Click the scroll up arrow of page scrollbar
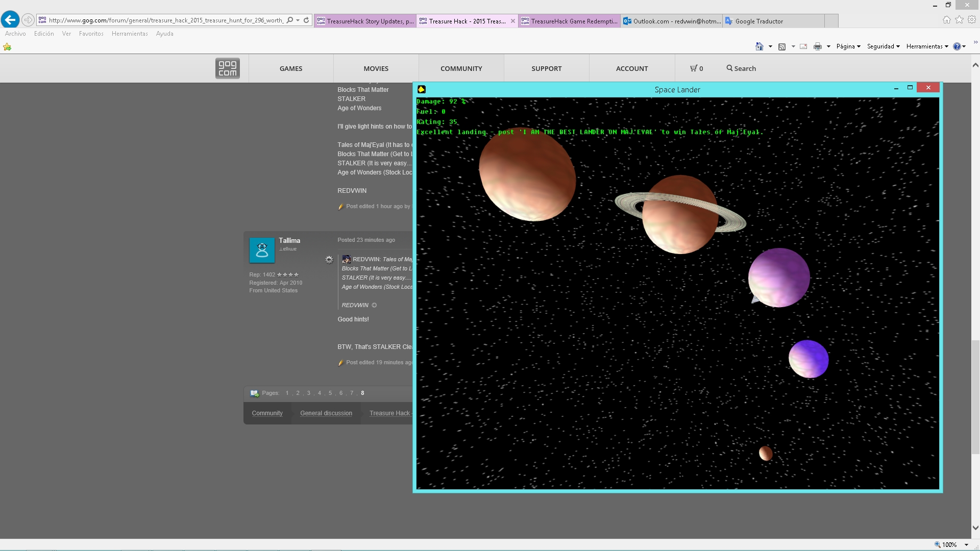This screenshot has height=551, width=980. click(x=975, y=65)
